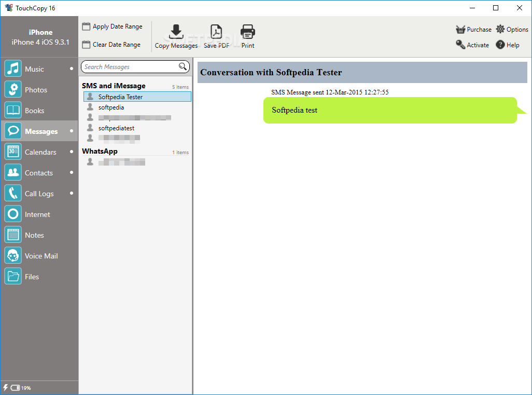
Task: Click the softpediatest contact avatar icon
Action: pos(90,128)
